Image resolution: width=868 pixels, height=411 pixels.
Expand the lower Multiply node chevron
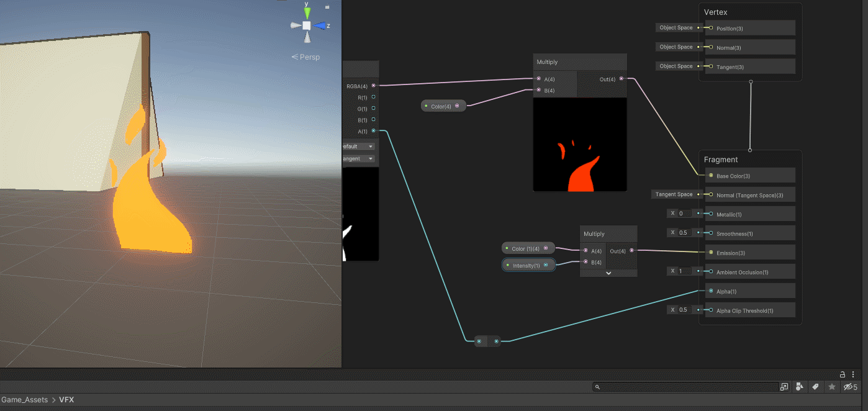pos(608,273)
